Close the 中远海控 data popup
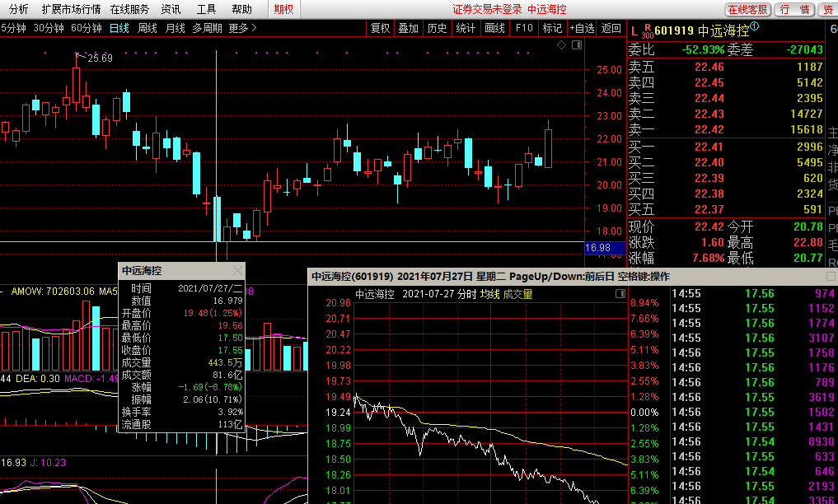Screen dimensions: 838x504 237,271
